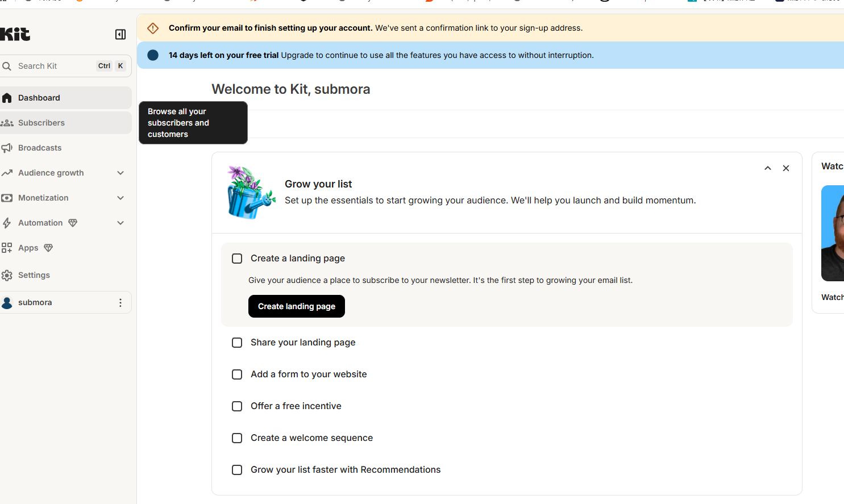This screenshot has width=844, height=504.
Task: Go to Subscribers in the sidebar
Action: (66, 123)
